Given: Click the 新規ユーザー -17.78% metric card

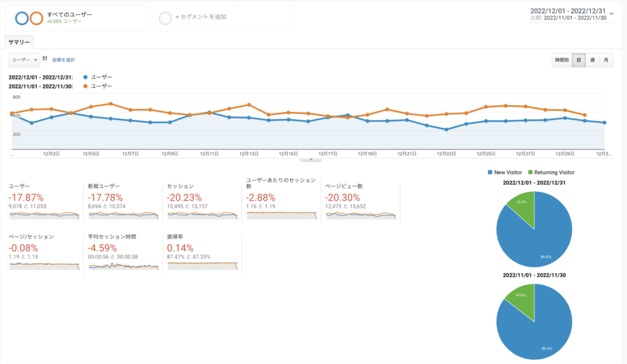Looking at the screenshot, I should (x=123, y=202).
